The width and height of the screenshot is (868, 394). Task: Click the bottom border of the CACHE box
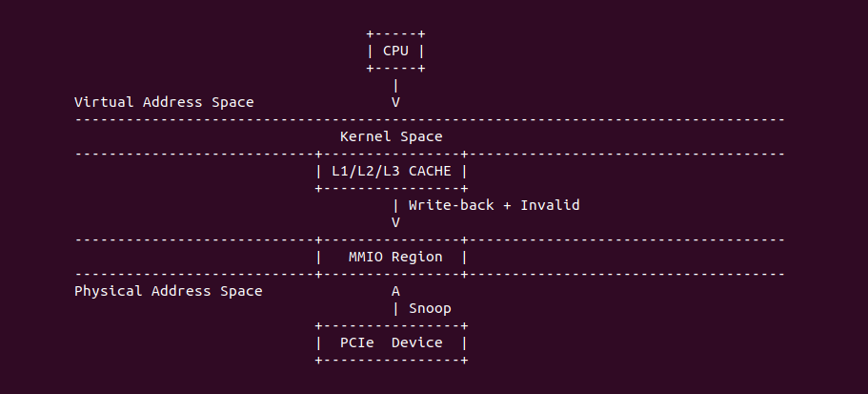(x=391, y=188)
